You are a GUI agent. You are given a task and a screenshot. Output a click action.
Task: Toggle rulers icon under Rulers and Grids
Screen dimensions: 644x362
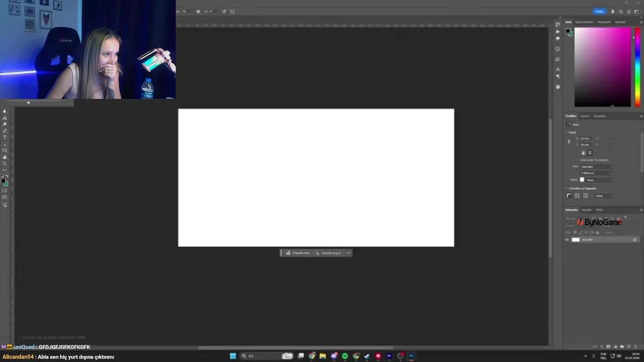(569, 196)
